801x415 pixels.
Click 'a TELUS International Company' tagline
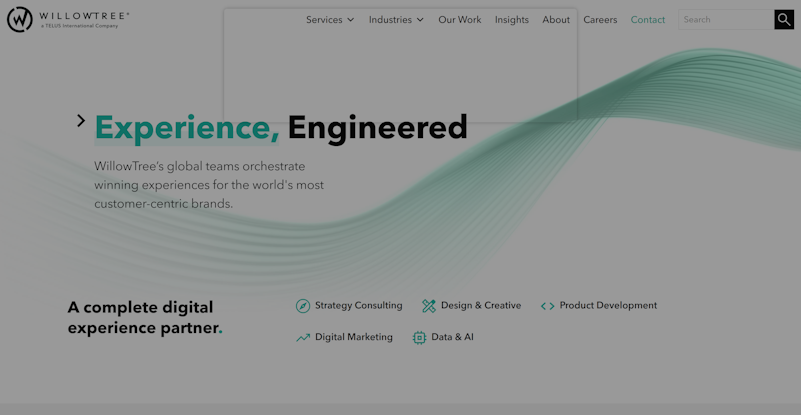80,26
